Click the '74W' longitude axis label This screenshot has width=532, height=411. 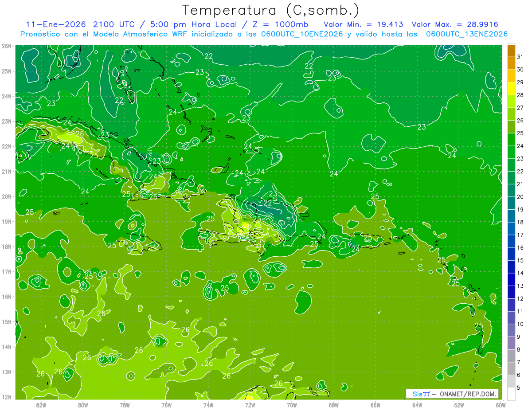(208, 405)
